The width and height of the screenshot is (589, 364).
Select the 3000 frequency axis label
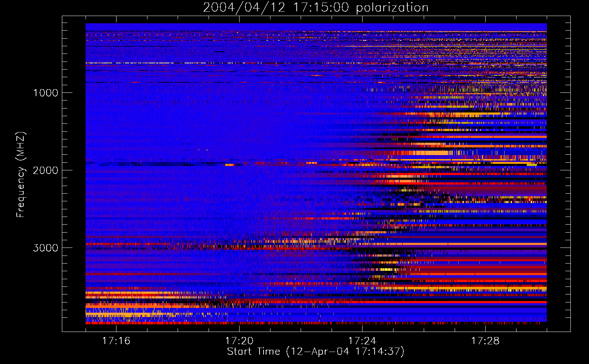[x=46, y=248]
